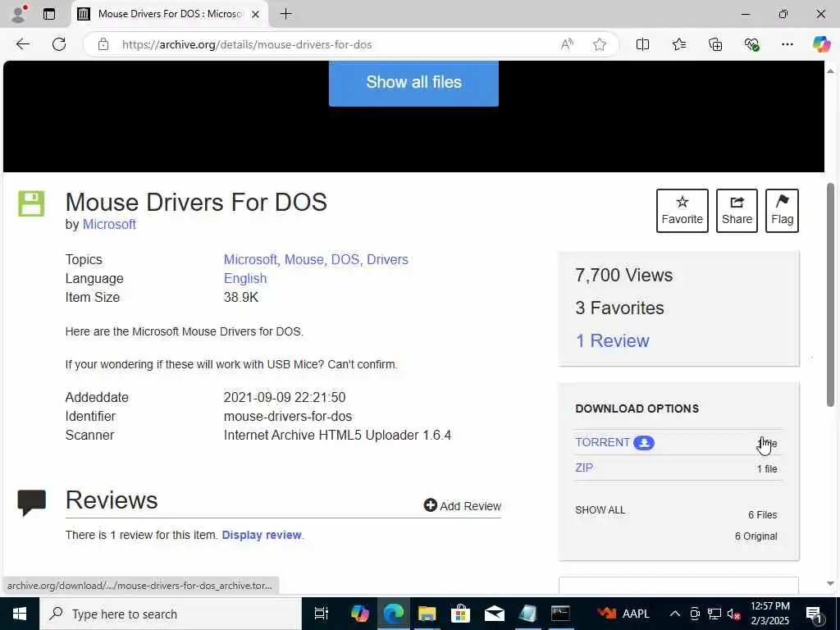Click the Share button
840x630 pixels.
[x=737, y=211]
